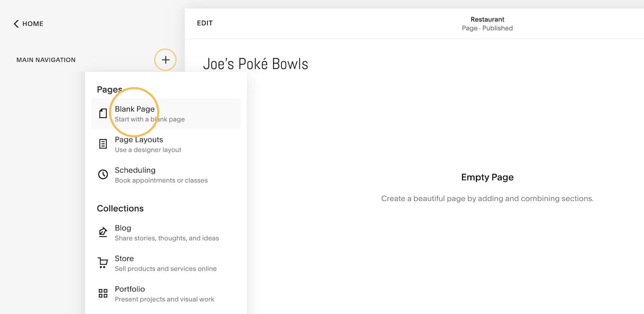The height and width of the screenshot is (314, 644).
Task: Click HOME to go back
Action: click(33, 24)
